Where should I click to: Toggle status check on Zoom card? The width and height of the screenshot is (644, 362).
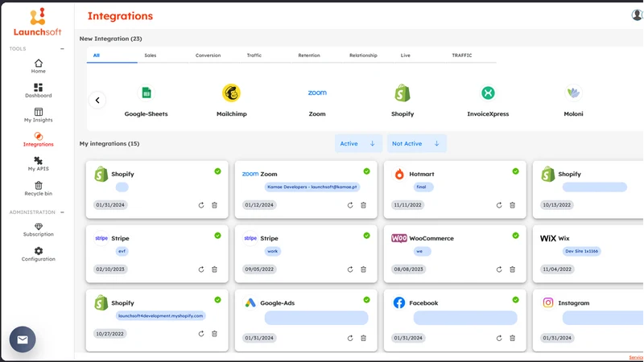click(367, 171)
